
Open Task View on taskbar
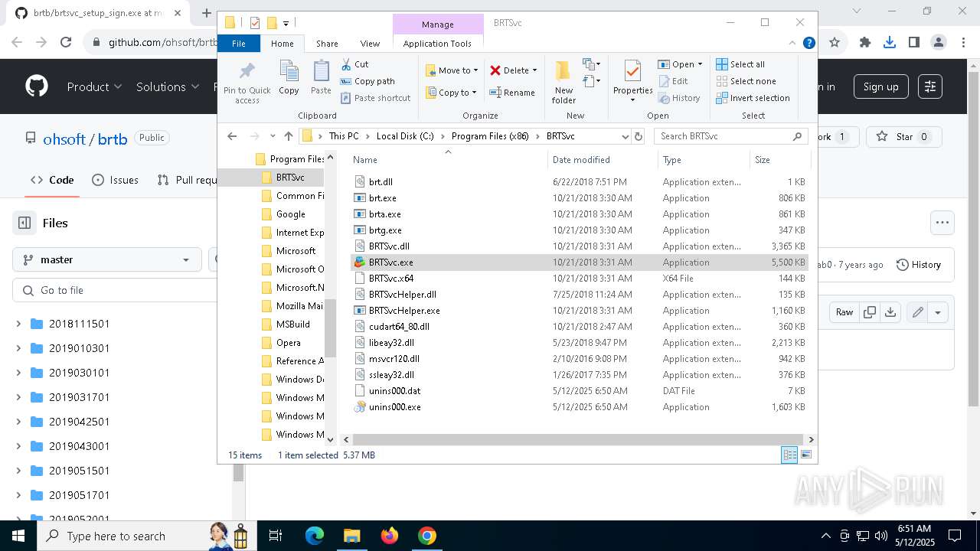[276, 536]
